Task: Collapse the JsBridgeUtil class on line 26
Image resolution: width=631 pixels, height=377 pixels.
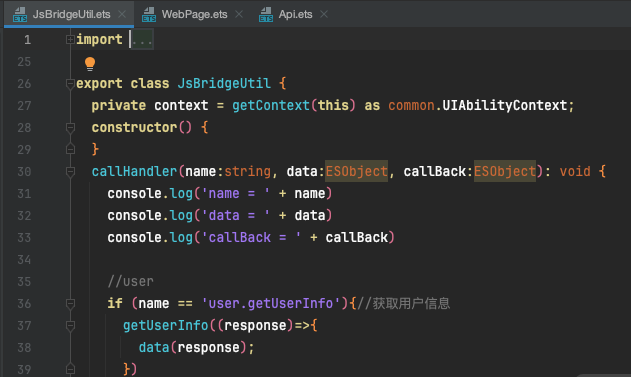Action: [x=70, y=84]
